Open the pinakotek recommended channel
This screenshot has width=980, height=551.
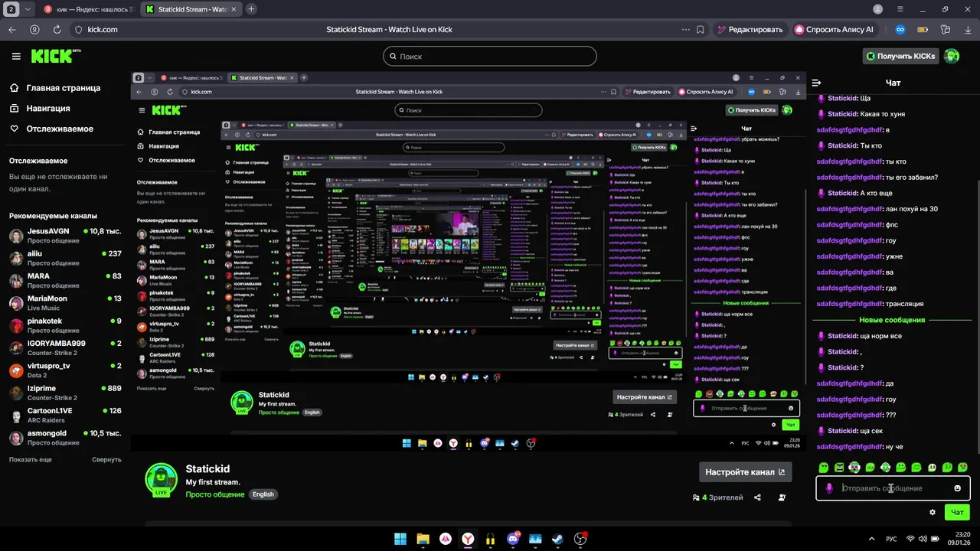coord(65,325)
